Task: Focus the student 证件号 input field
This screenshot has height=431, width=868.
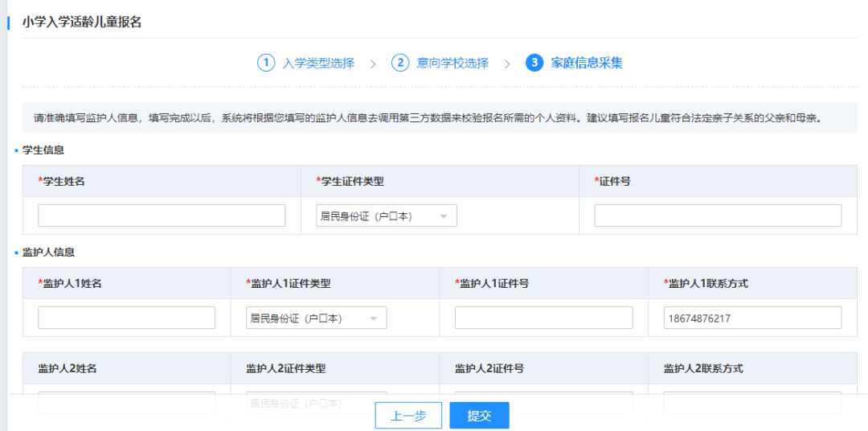Action: (718, 215)
